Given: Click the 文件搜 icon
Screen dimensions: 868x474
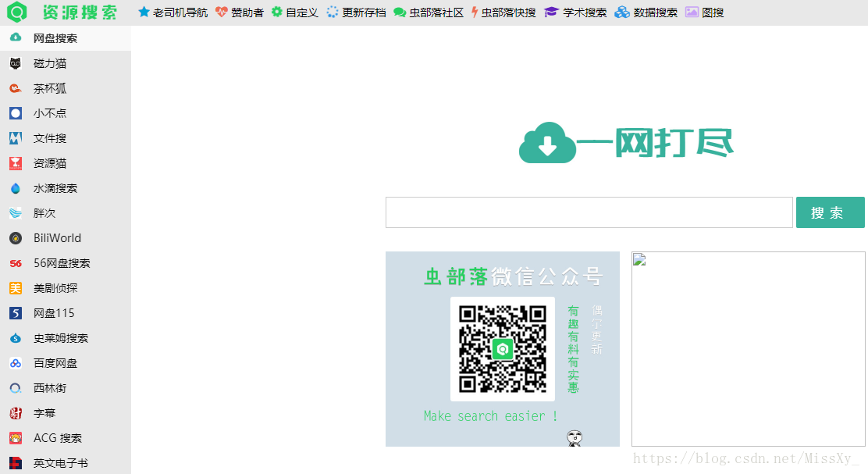Looking at the screenshot, I should click(x=16, y=138).
